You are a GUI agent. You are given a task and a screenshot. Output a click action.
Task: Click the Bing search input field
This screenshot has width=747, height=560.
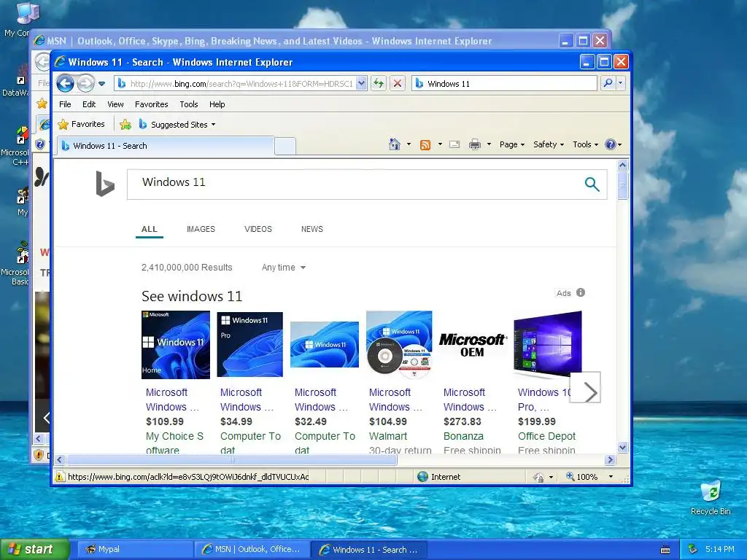tap(352, 184)
